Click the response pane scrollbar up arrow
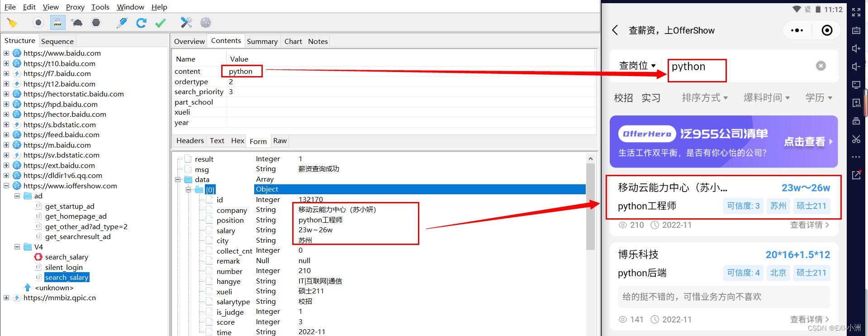Screen dimensions: 868x336 [590, 158]
